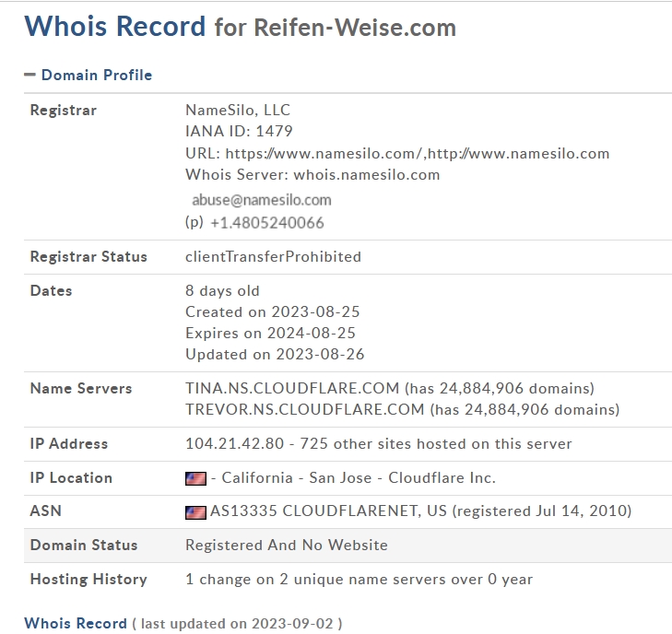Screen dimensions: 672x634
Task: Click the NameSilo, LLC registrar name
Action: (238, 110)
